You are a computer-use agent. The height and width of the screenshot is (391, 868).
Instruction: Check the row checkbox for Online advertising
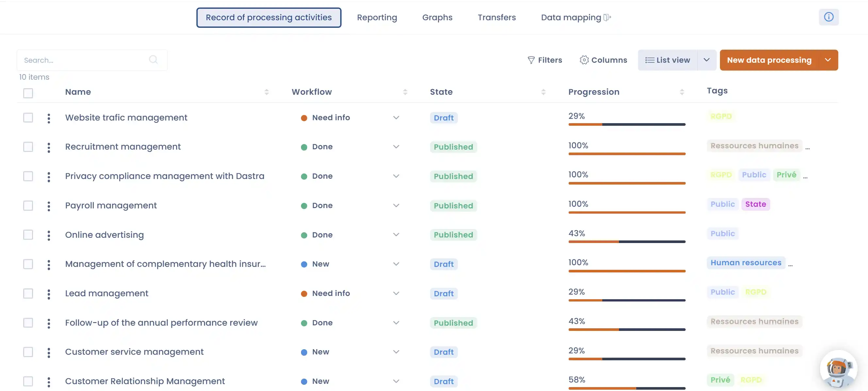point(28,235)
